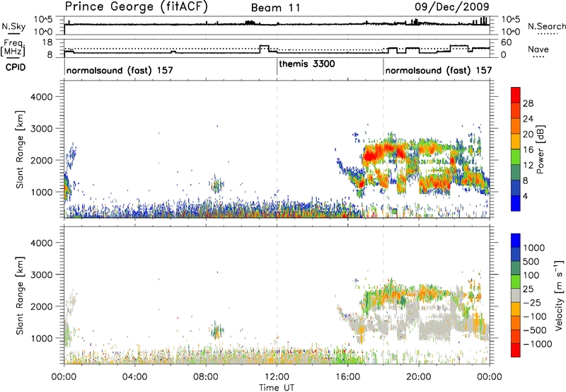
Task: Click the '16' Power colorbar tick
Action: [x=528, y=150]
